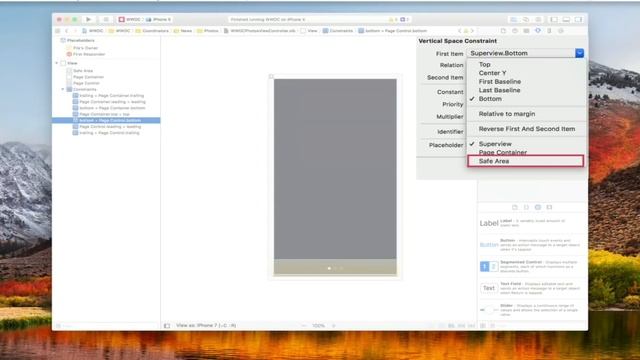Image resolution: width=640 pixels, height=360 pixels.
Task: Open the Coordinators folder breadcrumb
Action: (x=152, y=31)
